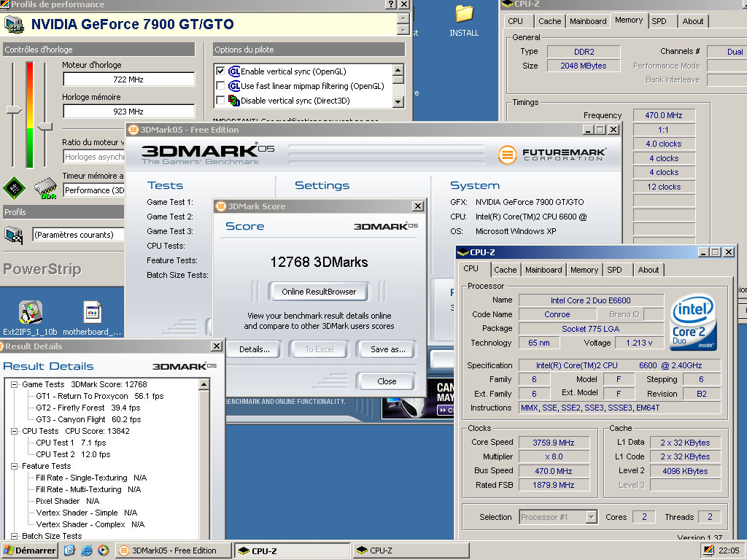Click the green GPU chip icon in PowerStrip
The image size is (747, 560).
(15, 188)
